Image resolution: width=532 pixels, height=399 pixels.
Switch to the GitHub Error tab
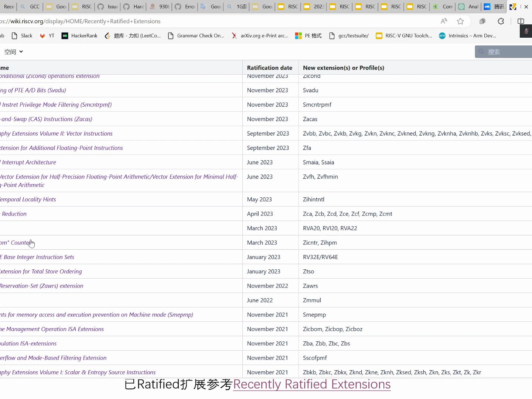[185, 7]
